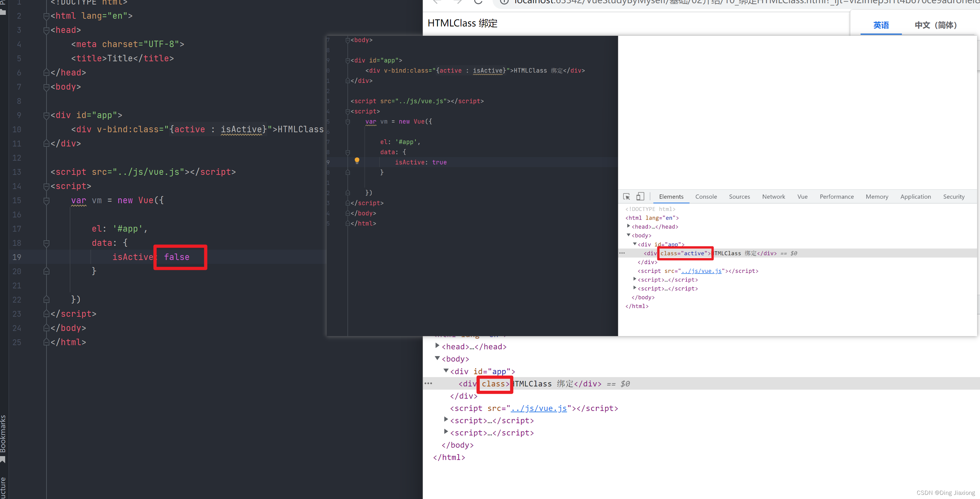Expand the first script node in lower DevTools
This screenshot has height=499, width=980.
coord(446,420)
